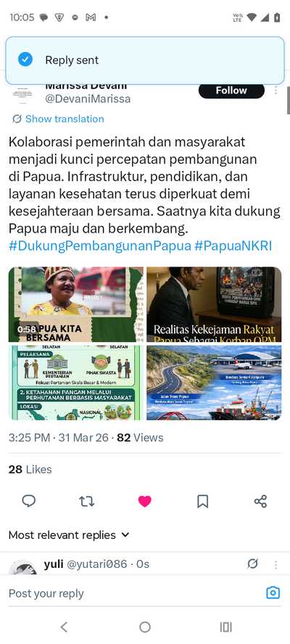Open three-dot menu on yuli's reply
This screenshot has height=644, width=290.
coord(275,565)
